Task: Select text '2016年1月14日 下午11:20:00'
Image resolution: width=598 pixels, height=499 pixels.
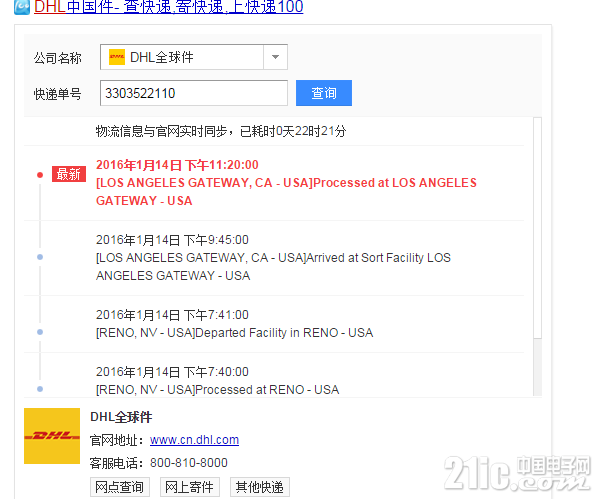Action: coord(177,165)
